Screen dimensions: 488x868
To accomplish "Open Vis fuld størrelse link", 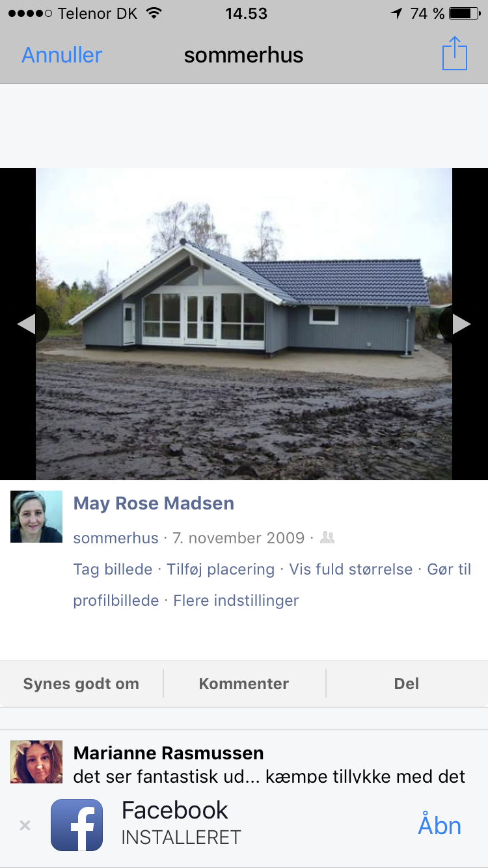I will click(351, 569).
